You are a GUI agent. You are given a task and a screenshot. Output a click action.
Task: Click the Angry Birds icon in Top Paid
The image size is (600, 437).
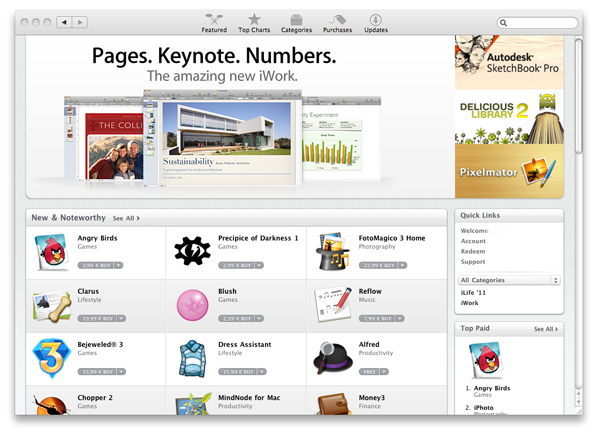485,360
